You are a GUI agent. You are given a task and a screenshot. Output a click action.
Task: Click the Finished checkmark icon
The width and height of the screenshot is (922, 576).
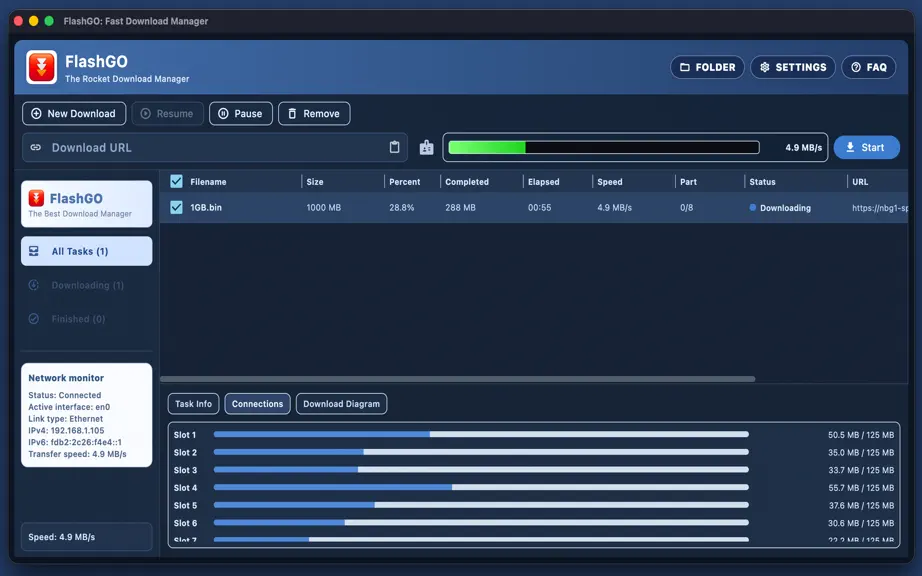34,319
